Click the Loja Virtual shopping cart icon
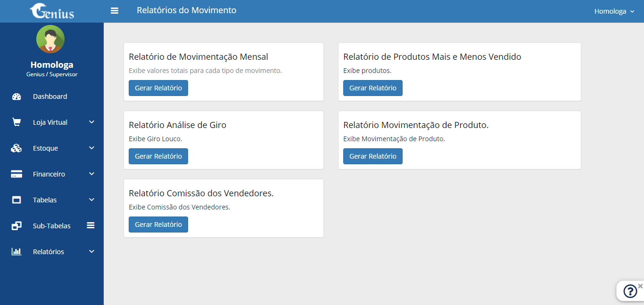 tap(17, 122)
